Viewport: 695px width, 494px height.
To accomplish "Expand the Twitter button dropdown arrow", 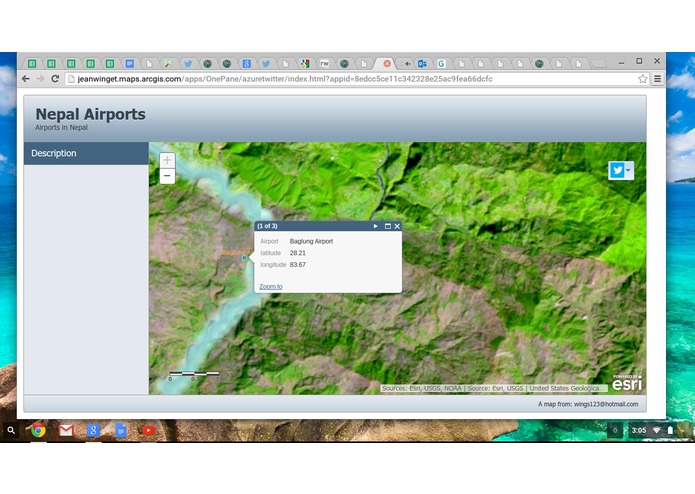I will [629, 170].
